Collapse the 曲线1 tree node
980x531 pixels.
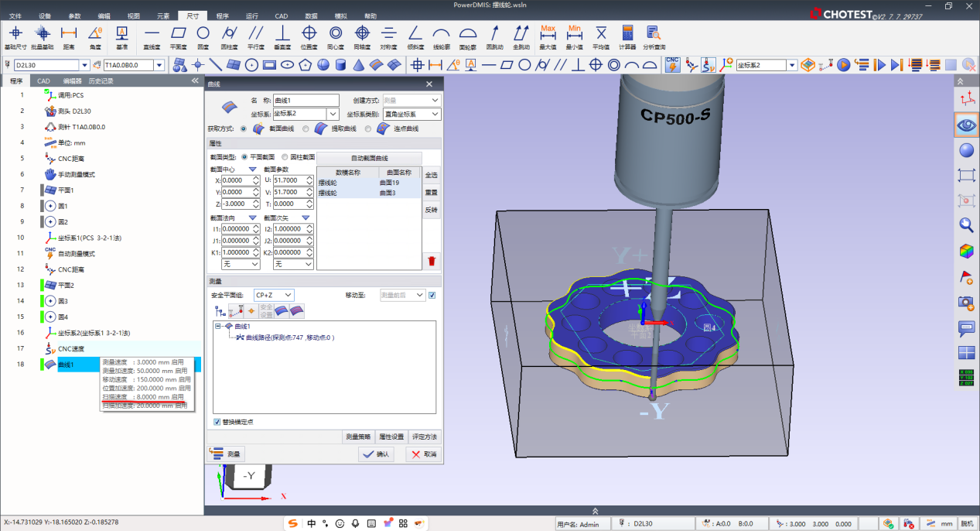[x=219, y=327]
